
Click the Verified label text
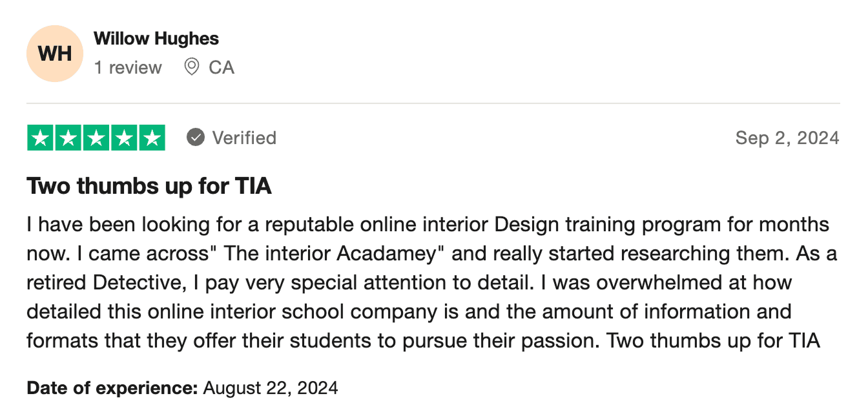point(244,138)
